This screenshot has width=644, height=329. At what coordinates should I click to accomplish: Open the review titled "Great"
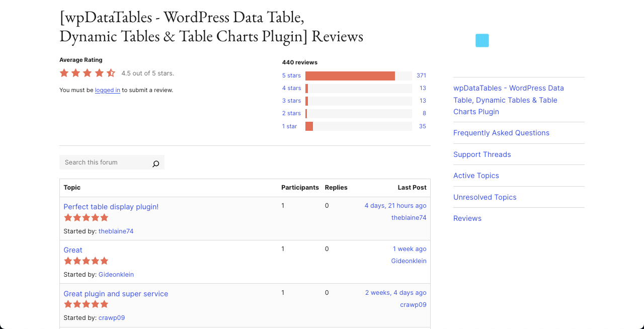point(72,250)
